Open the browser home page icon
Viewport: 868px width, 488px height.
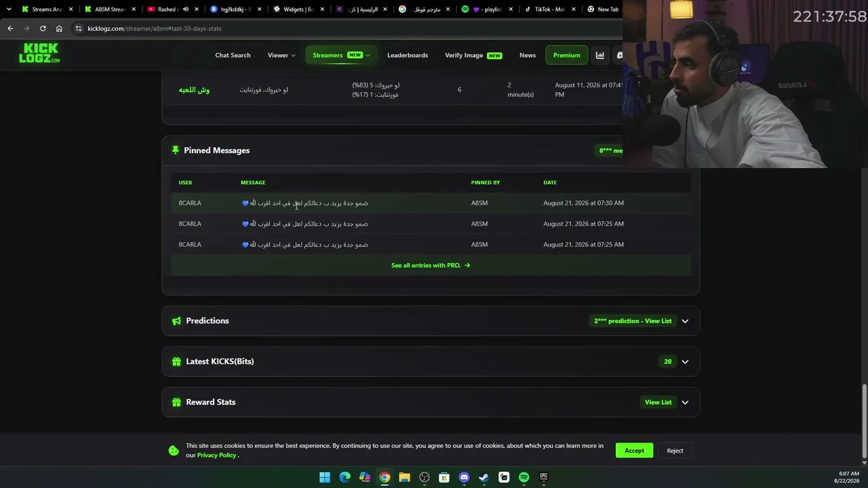tap(59, 28)
